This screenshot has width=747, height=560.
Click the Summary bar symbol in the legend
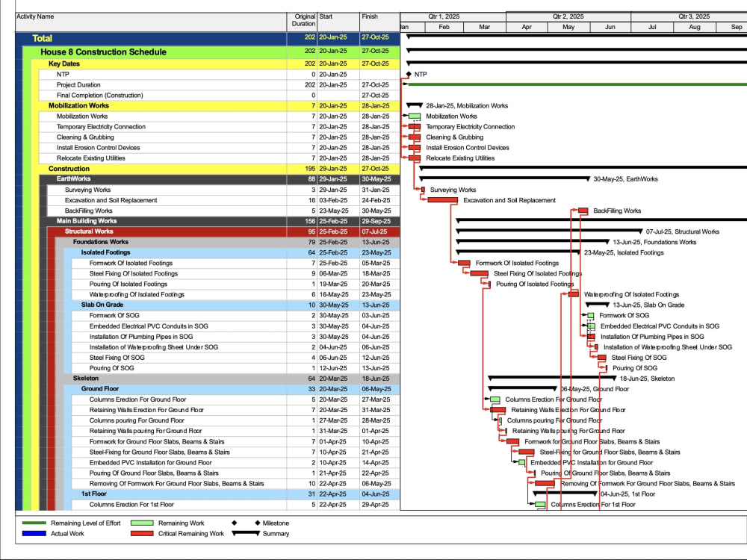[246, 533]
